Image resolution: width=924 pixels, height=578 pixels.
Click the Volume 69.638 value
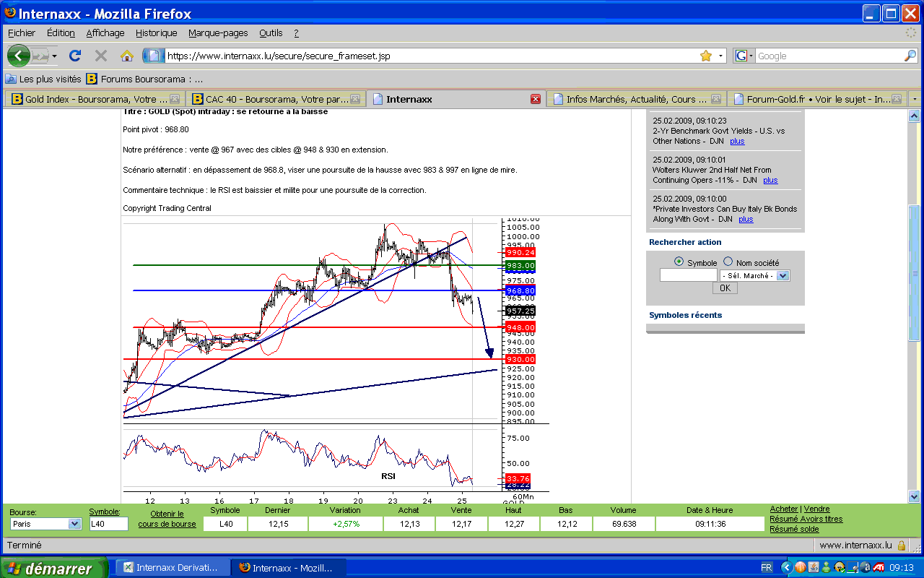[x=623, y=524]
